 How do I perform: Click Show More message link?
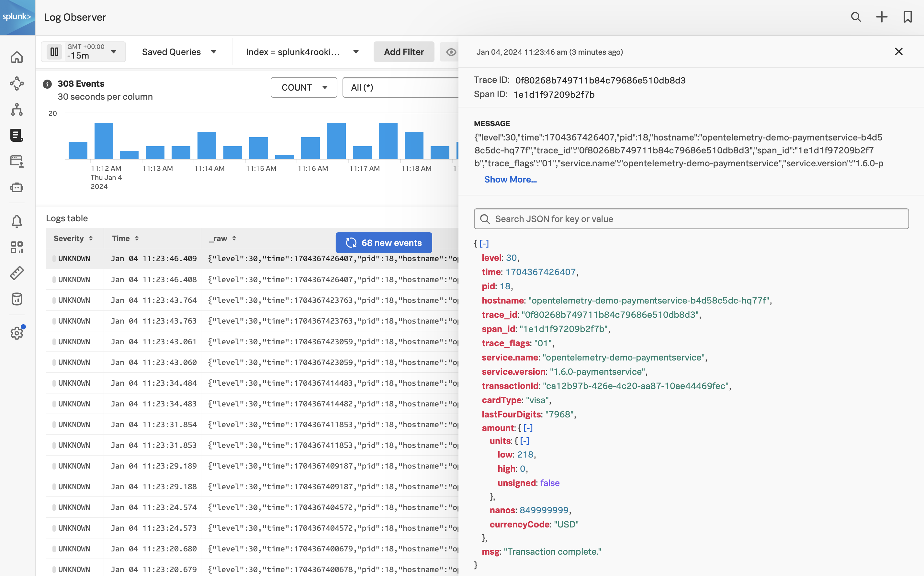click(x=510, y=179)
